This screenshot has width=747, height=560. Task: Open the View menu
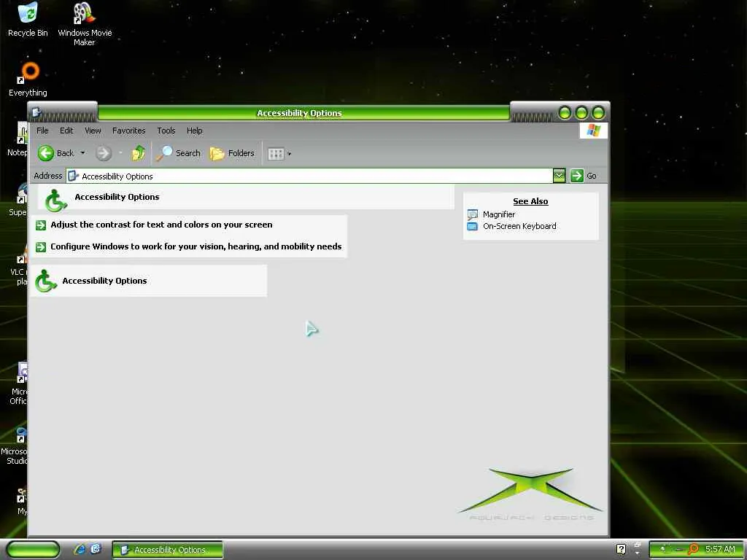click(x=93, y=131)
